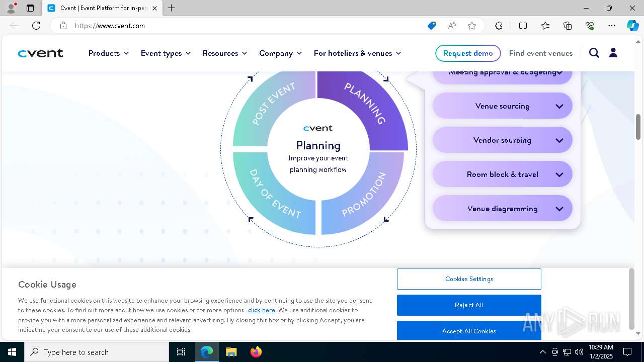Open Microsoft Edge taskbar icon

tap(207, 352)
